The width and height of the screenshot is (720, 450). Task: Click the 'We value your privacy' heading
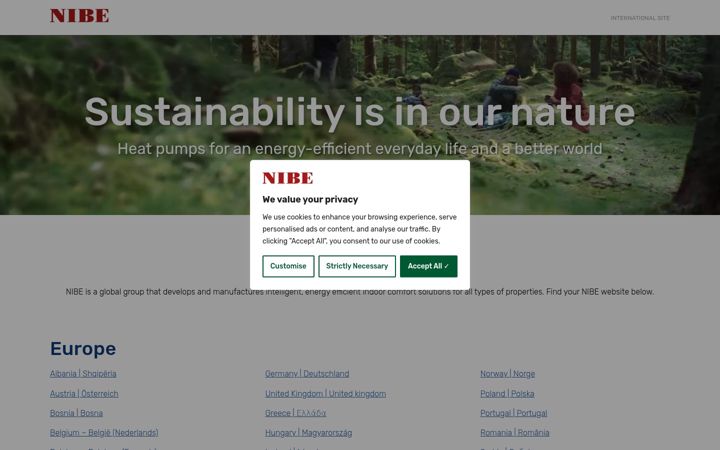point(310,199)
